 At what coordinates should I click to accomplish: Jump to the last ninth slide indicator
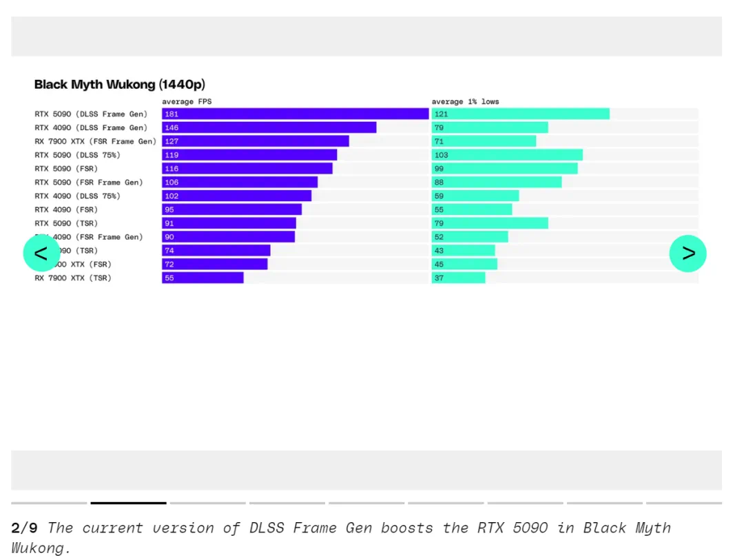(x=683, y=503)
